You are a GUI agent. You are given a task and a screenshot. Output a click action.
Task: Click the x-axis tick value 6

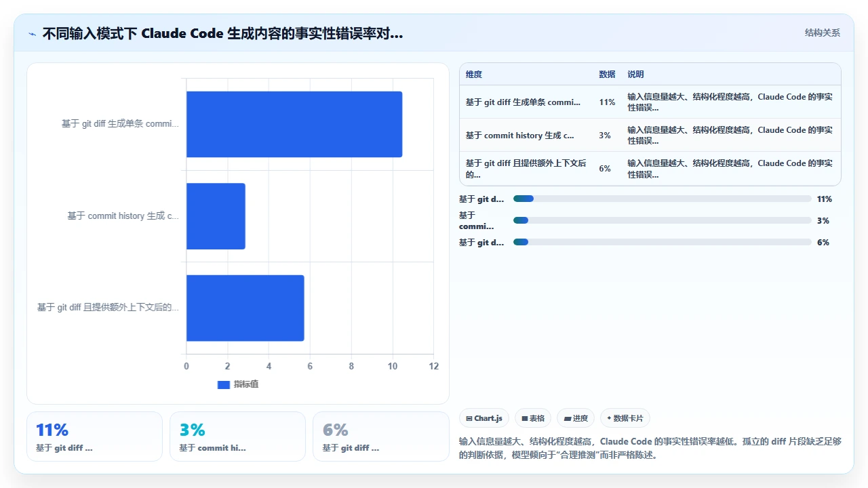310,366
